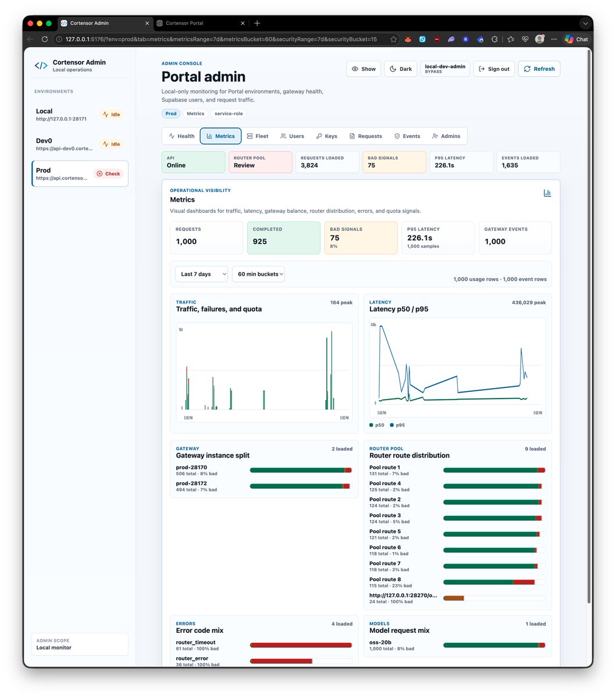Open the Copilot Chat button
The image size is (616, 698).
click(x=576, y=39)
